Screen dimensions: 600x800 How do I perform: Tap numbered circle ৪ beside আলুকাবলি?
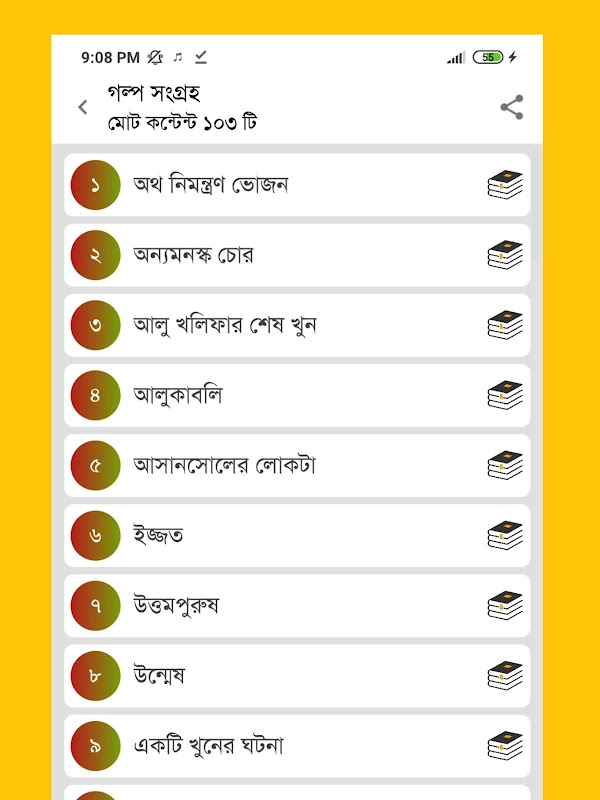point(95,395)
